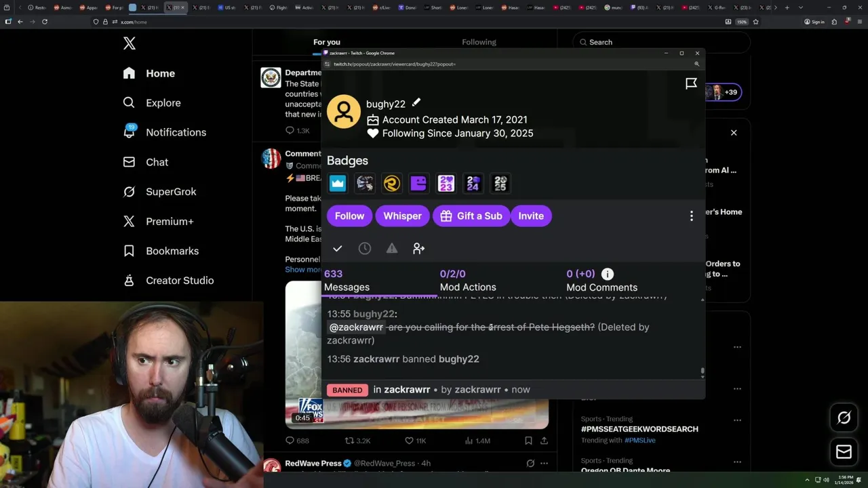Image resolution: width=868 pixels, height=488 pixels.
Task: Click the #PMSSEATGEEKWORDSEARCH trending topic
Action: point(639,429)
